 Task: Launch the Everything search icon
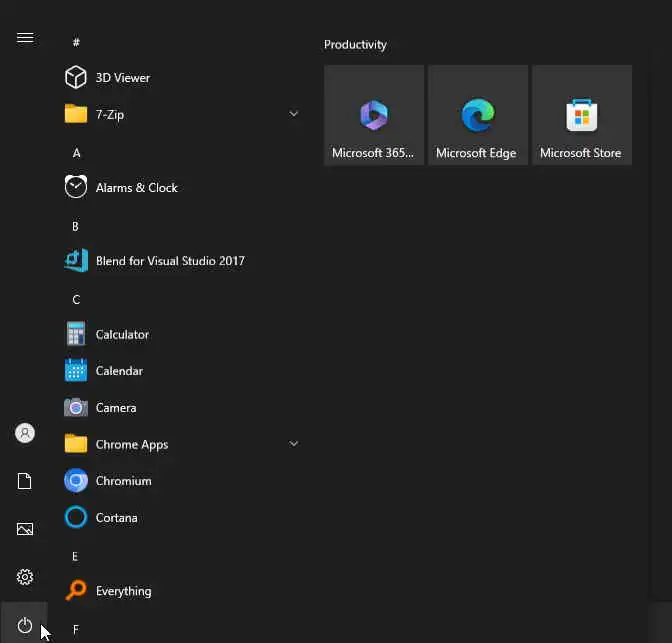pyautogui.click(x=76, y=590)
